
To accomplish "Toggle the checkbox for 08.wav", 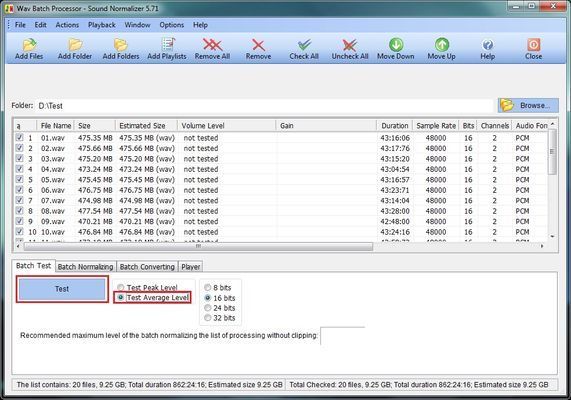I will coord(19,211).
